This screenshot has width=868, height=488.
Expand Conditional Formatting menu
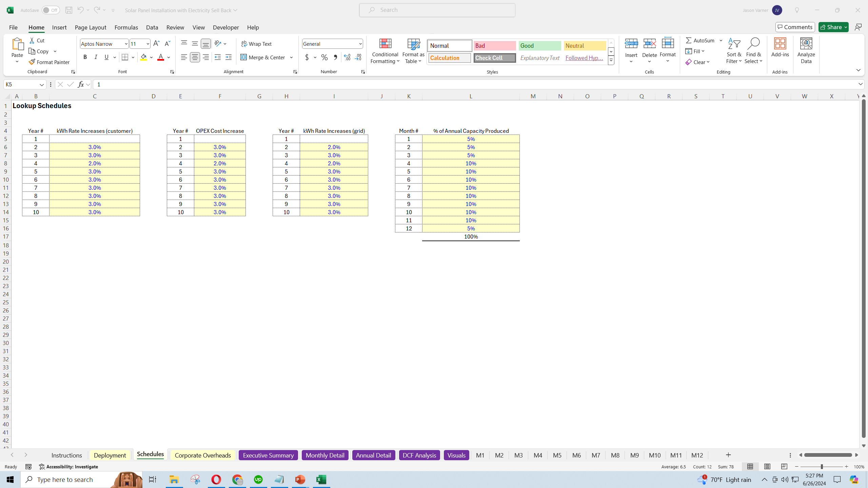(385, 51)
